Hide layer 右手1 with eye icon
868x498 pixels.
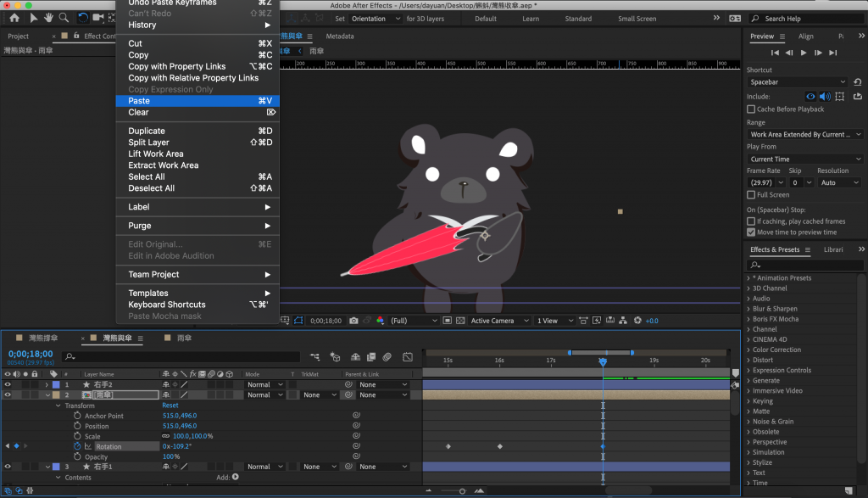click(x=8, y=467)
